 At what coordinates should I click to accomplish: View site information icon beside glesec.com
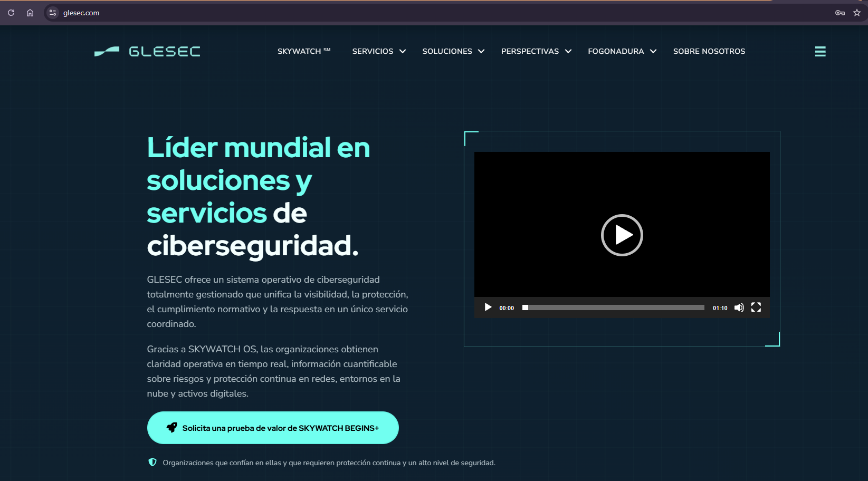point(52,13)
